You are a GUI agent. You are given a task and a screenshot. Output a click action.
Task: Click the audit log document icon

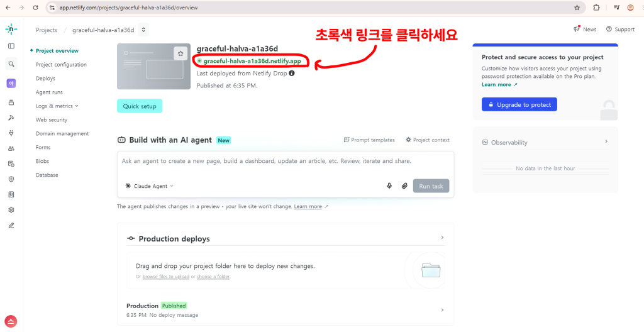click(11, 194)
